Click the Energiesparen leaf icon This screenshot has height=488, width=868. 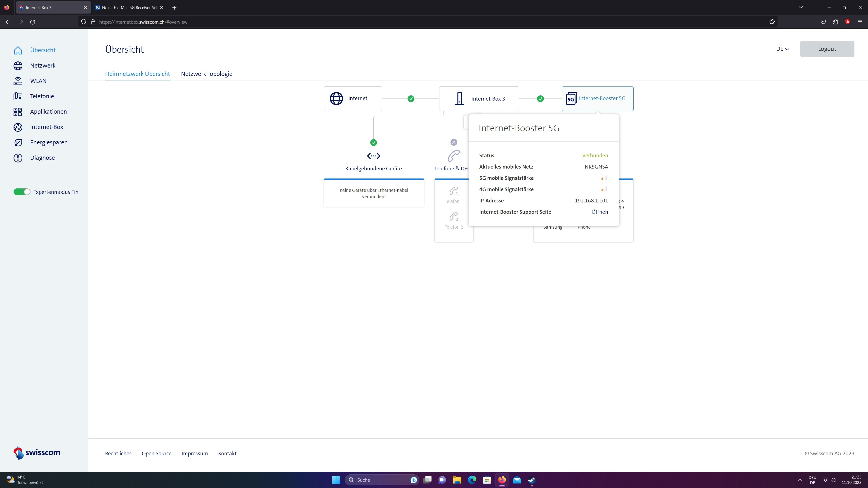click(x=18, y=143)
